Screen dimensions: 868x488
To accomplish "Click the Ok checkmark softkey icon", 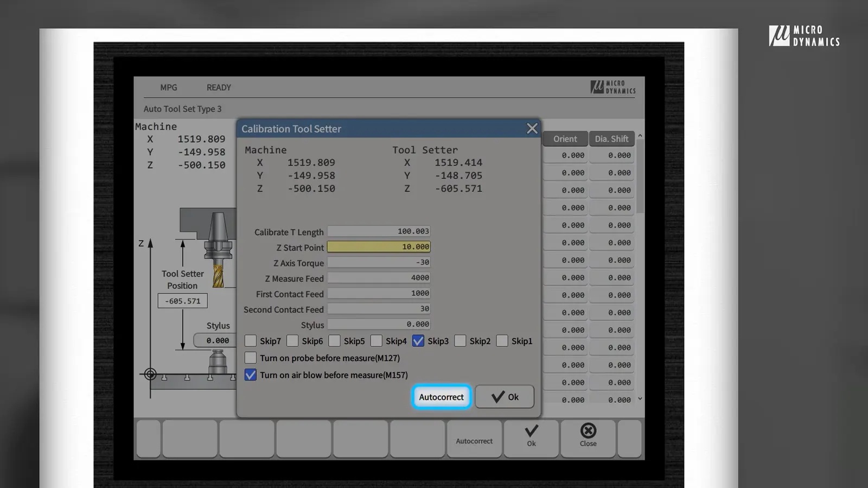I will coord(532,431).
